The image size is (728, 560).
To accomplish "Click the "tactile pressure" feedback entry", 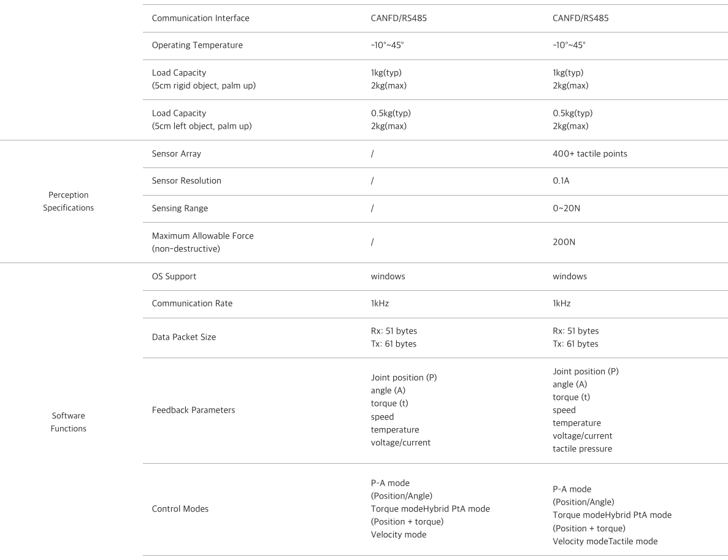I will pyautogui.click(x=582, y=449).
